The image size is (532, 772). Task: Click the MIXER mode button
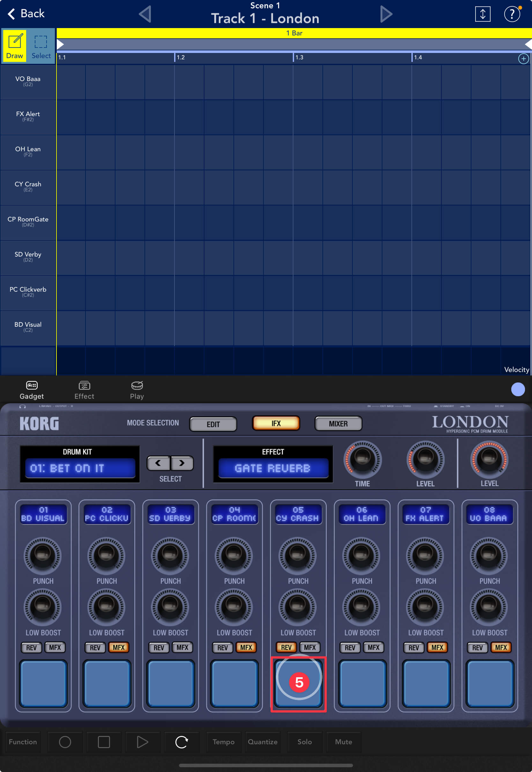(x=338, y=424)
